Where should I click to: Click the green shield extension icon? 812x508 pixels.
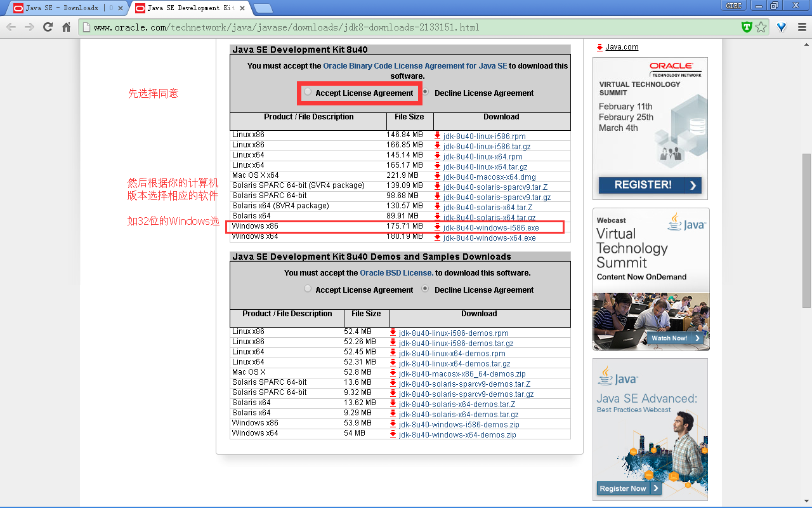747,27
